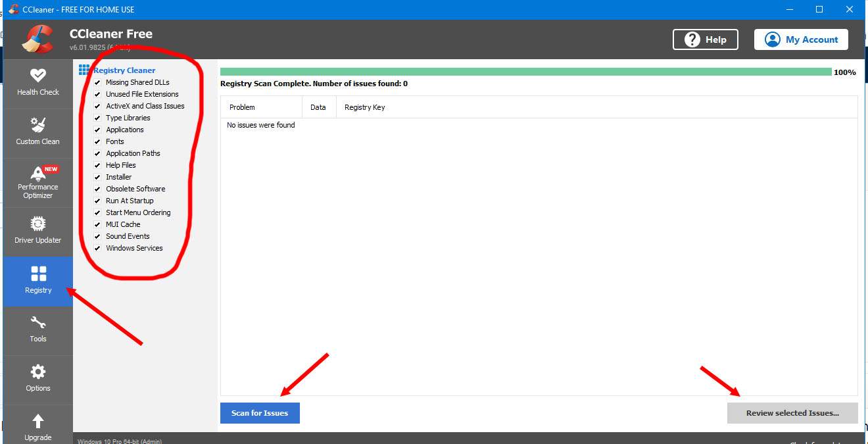
Task: Click the Registry Cleaner heading
Action: pyautogui.click(x=124, y=70)
